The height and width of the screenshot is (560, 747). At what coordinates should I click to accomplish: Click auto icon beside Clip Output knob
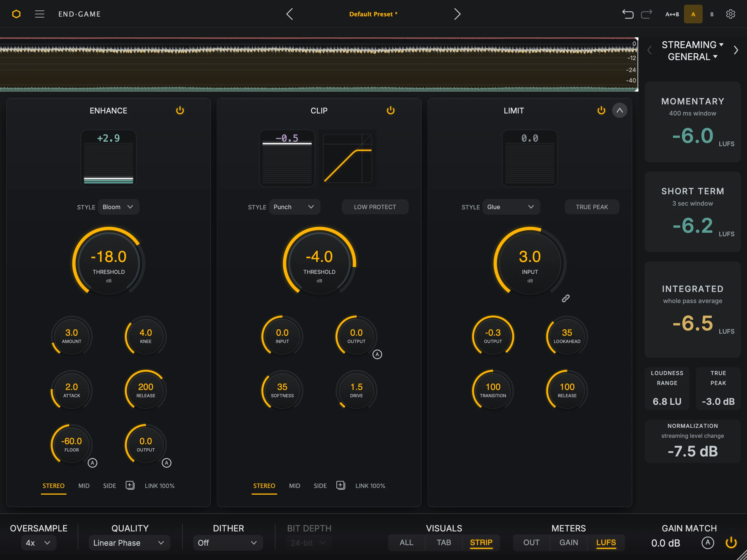[377, 354]
